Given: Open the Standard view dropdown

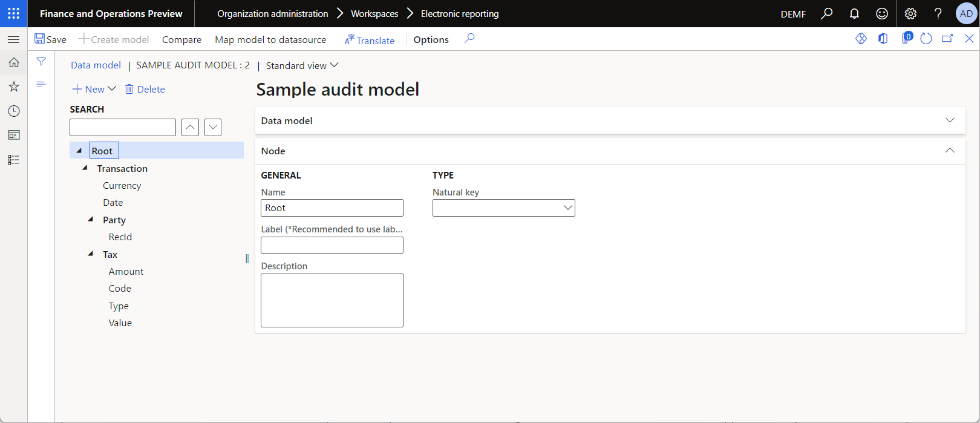Looking at the screenshot, I should [302, 65].
